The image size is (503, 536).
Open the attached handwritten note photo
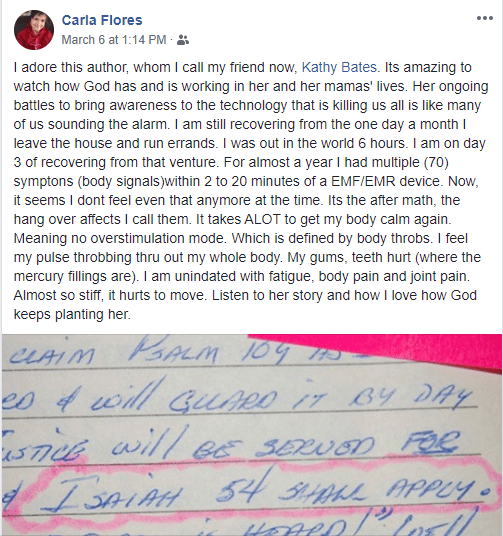click(x=252, y=435)
